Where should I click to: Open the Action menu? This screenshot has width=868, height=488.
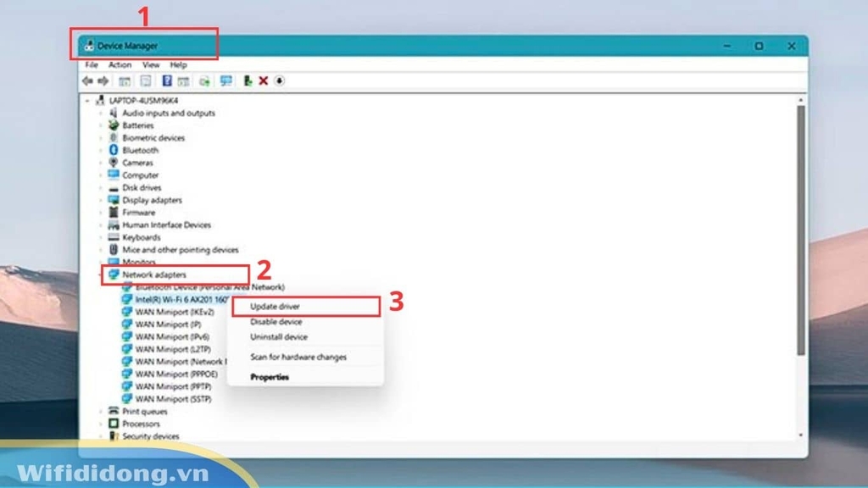tap(120, 64)
